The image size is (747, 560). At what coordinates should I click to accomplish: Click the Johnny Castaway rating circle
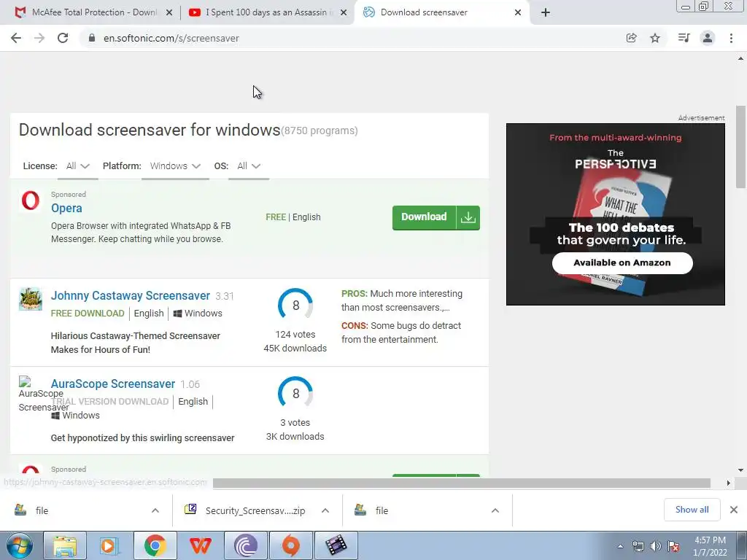pos(295,306)
